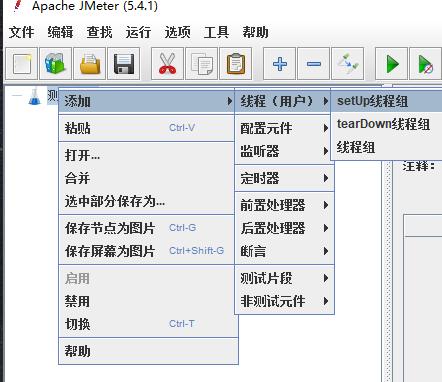Collapse the test plan tree node
This screenshot has height=382, width=442.
click(x=17, y=96)
